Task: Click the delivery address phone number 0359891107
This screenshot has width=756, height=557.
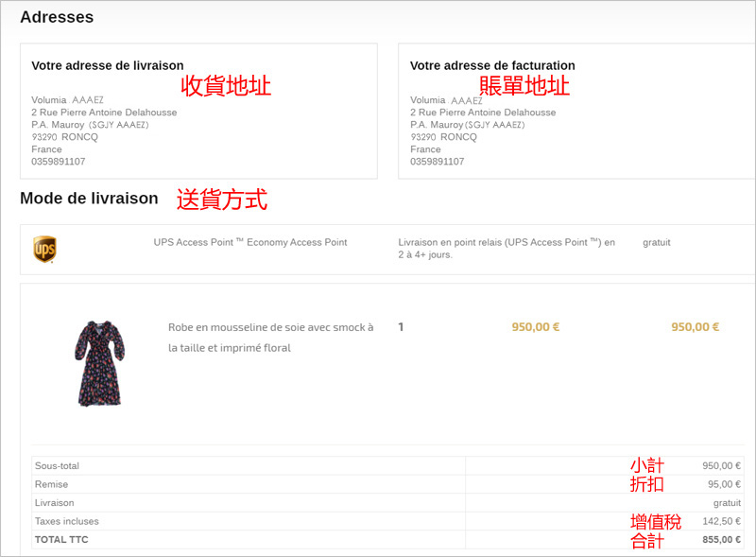Action: coord(59,162)
